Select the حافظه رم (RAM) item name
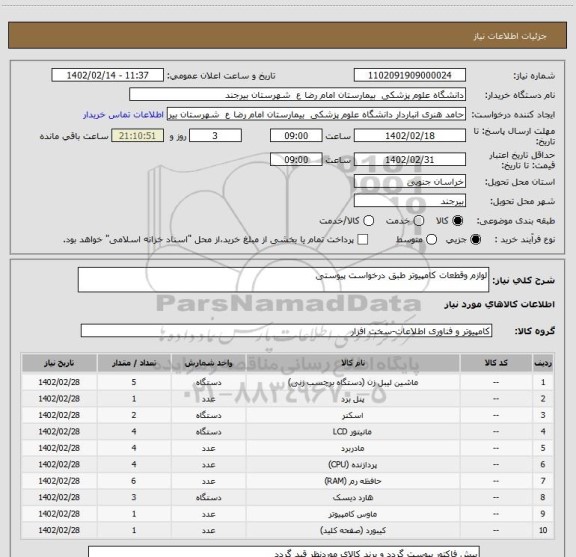This screenshot has width=576, height=557. point(353,481)
